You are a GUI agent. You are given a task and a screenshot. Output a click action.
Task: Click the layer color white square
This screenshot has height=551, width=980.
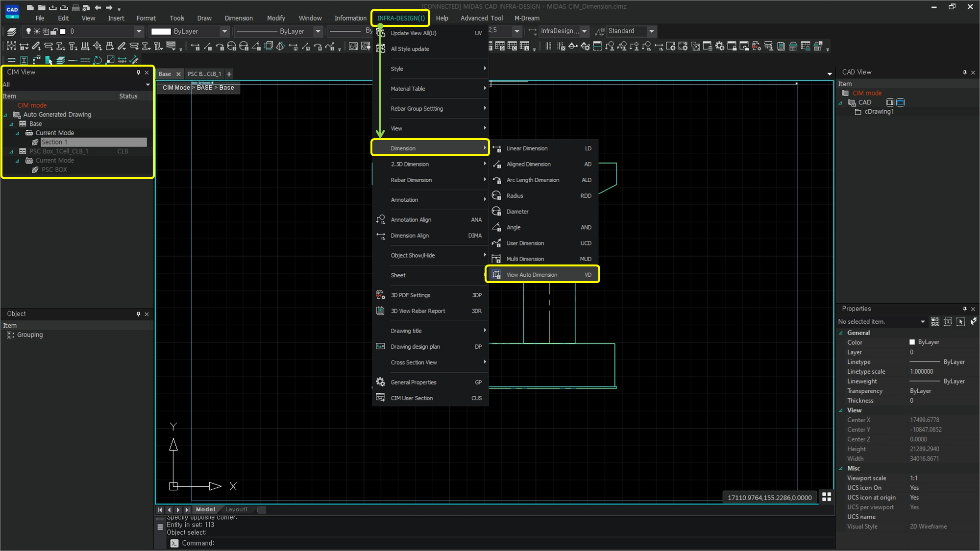[63, 31]
